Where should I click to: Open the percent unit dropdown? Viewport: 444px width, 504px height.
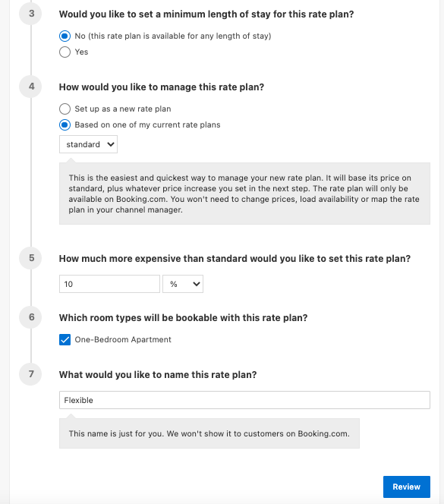coord(183,284)
